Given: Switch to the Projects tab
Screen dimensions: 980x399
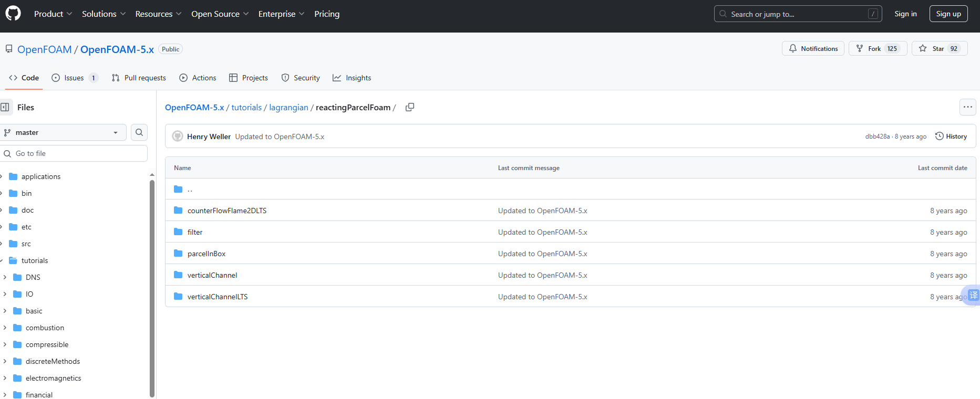Looking at the screenshot, I should (249, 78).
